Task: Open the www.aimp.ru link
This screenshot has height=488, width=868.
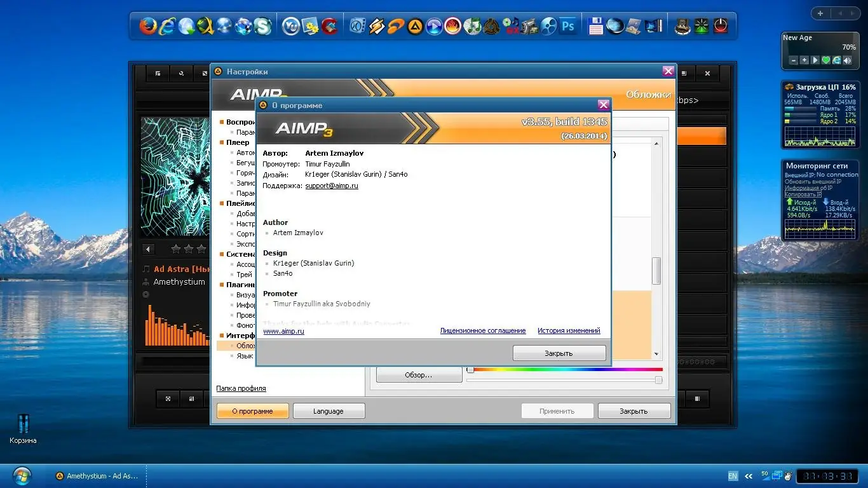Action: click(283, 331)
